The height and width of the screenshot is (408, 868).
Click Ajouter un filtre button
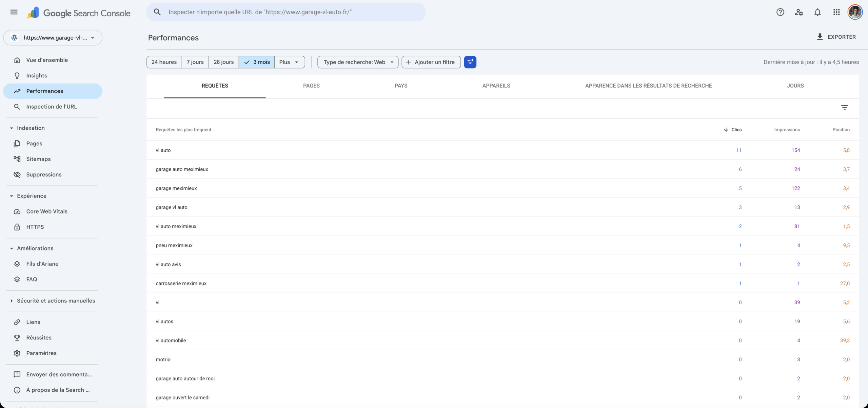click(431, 62)
